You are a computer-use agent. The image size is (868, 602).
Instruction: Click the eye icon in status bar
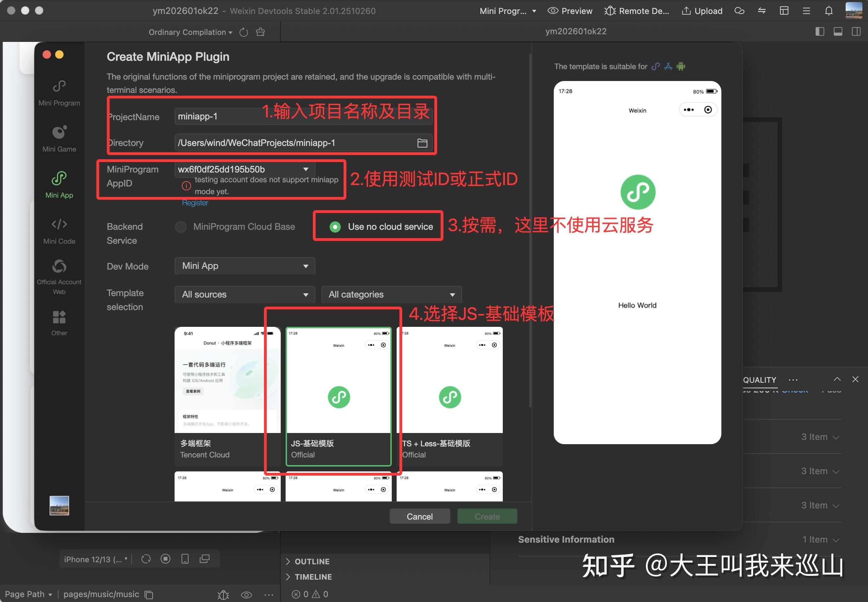[246, 595]
